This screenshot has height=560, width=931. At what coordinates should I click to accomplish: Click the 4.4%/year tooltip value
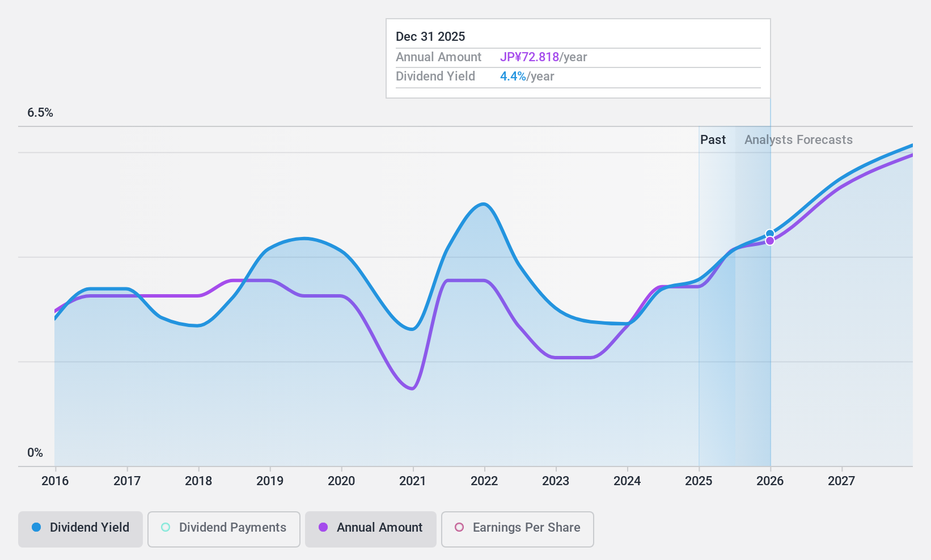pyautogui.click(x=527, y=77)
